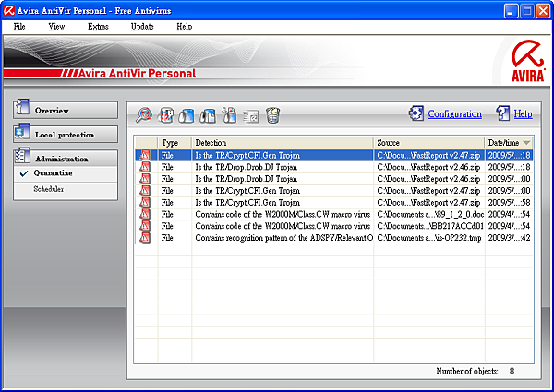
Task: Sort by the Type column header
Action: pyautogui.click(x=175, y=143)
